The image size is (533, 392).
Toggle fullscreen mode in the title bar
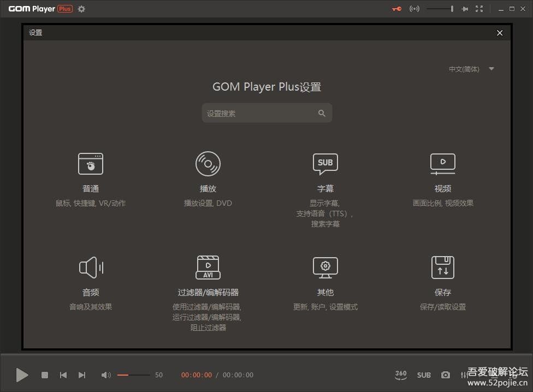[x=479, y=9]
